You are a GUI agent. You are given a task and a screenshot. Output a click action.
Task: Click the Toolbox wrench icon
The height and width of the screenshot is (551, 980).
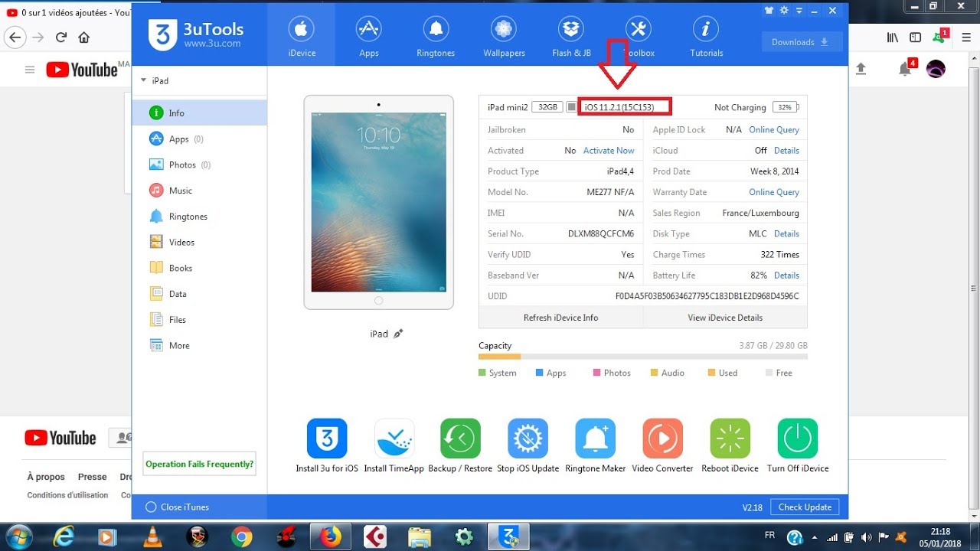[x=639, y=29]
